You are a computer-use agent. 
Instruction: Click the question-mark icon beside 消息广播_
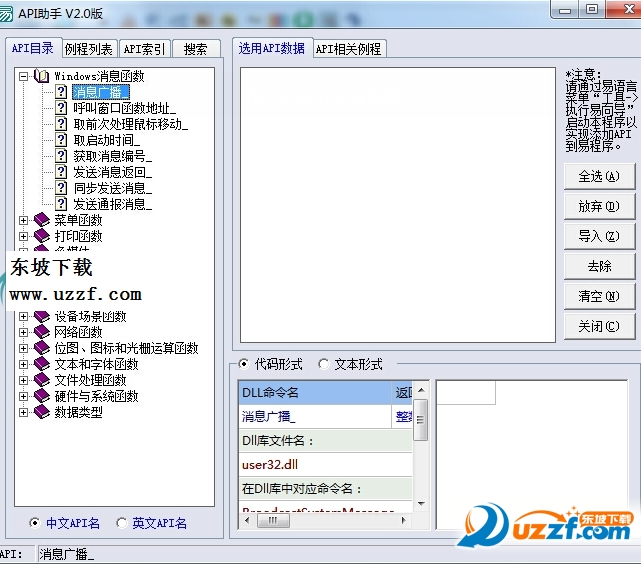pyautogui.click(x=61, y=92)
